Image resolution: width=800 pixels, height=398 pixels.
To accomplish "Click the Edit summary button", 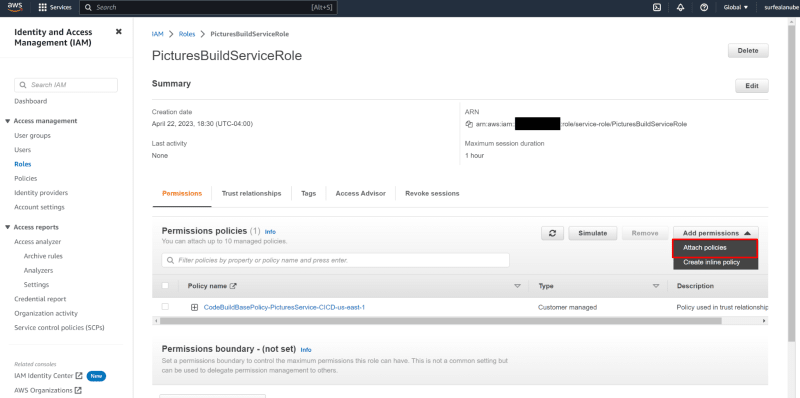I will point(752,86).
